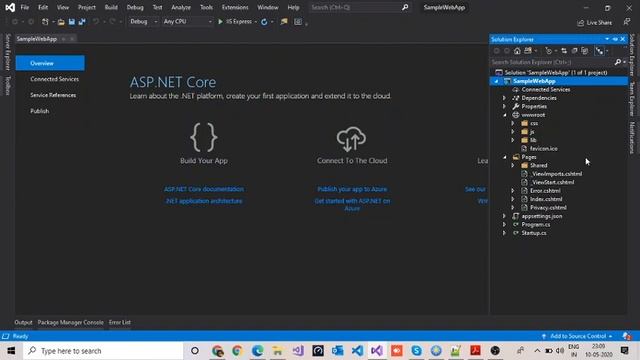Select Publish in the left sidebar
This screenshot has width=640, height=360.
pyautogui.click(x=40, y=111)
